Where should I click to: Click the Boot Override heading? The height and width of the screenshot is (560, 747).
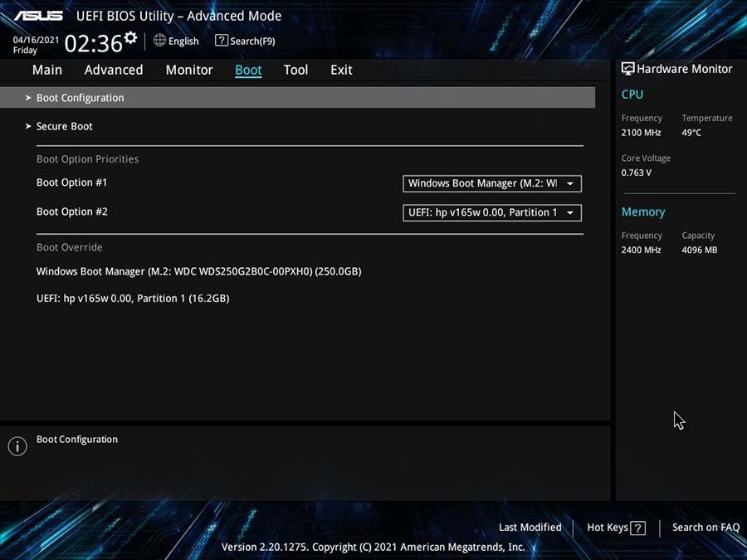70,247
